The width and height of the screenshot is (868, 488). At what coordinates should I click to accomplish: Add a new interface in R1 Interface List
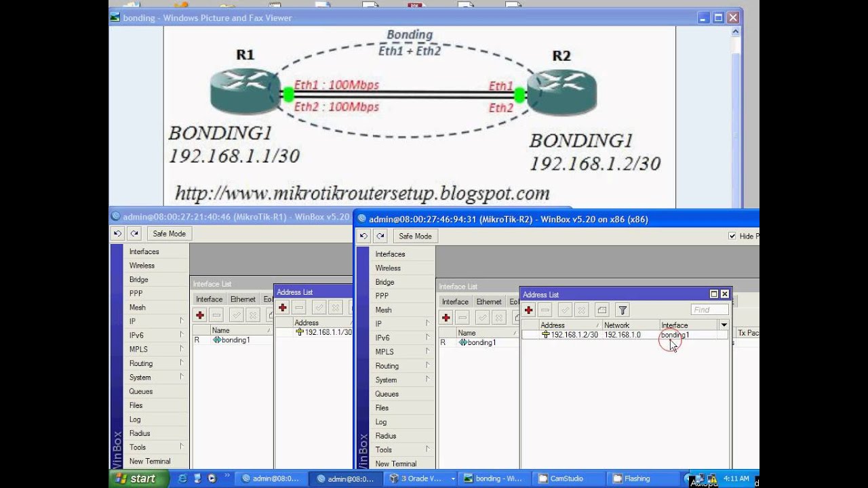(199, 314)
